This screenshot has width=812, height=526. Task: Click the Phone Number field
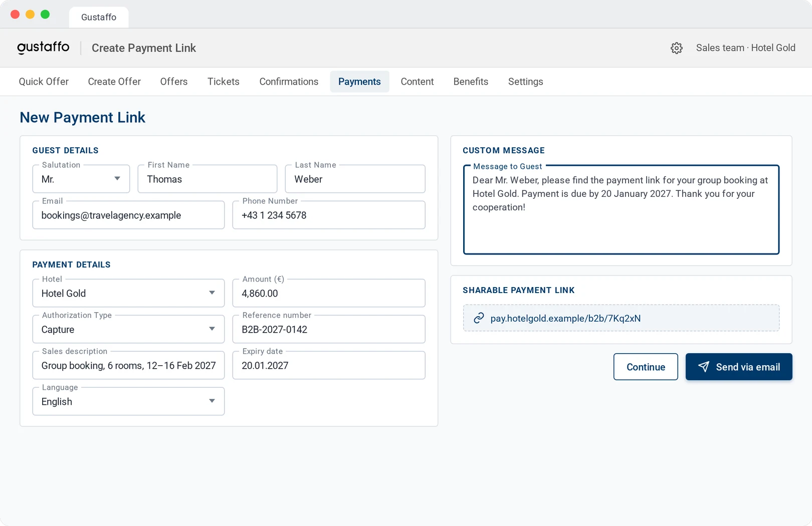[x=329, y=215]
